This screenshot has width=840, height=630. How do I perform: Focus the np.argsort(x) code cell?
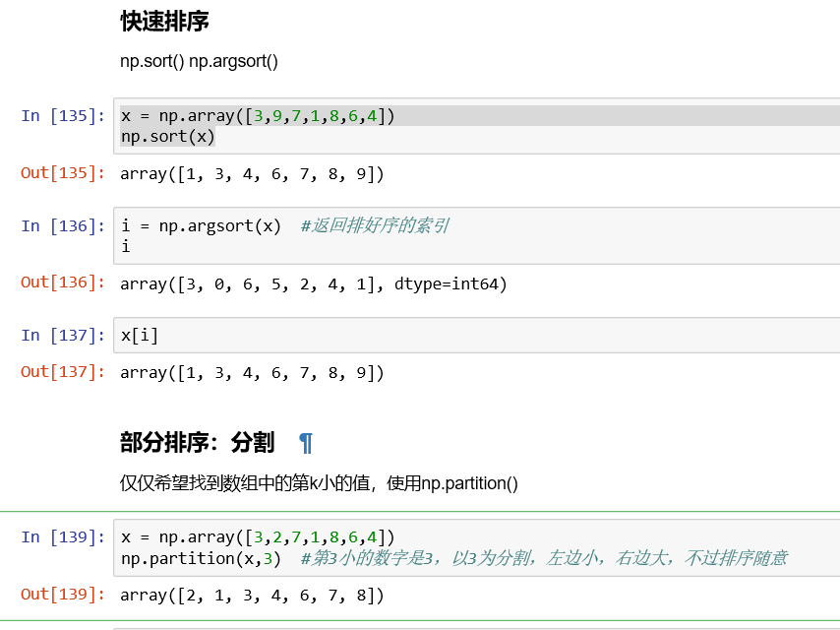click(x=472, y=235)
